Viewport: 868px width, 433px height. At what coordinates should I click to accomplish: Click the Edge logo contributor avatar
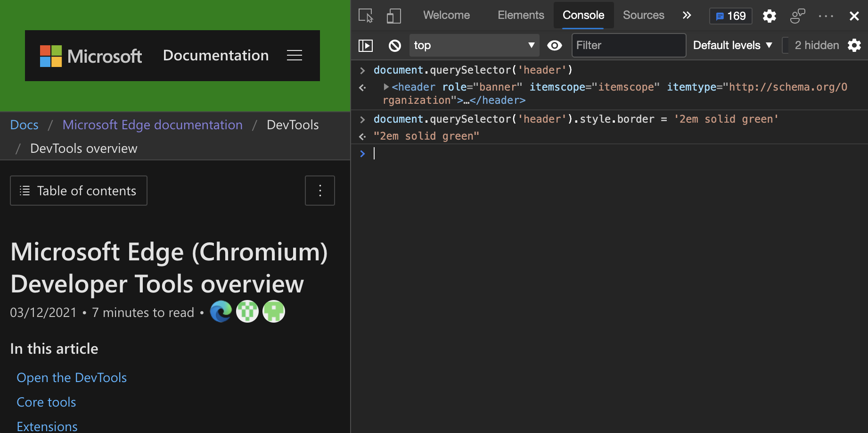coord(221,311)
